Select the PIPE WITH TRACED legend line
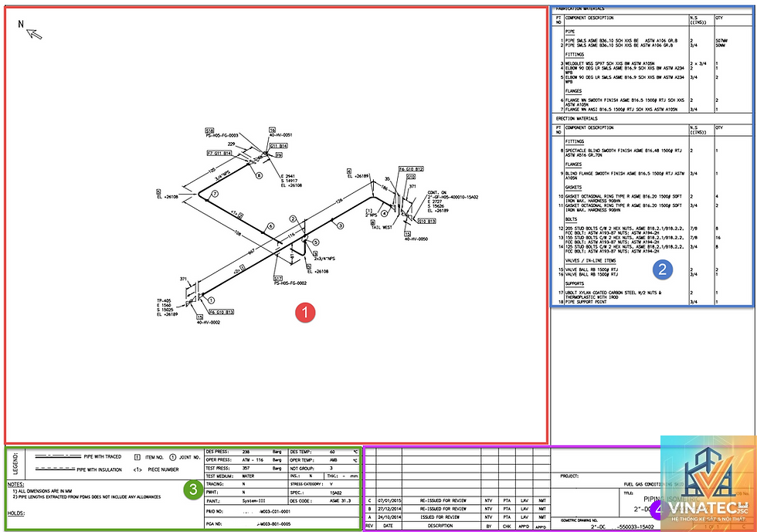Screen dimensions: 757x532 pos(78,456)
